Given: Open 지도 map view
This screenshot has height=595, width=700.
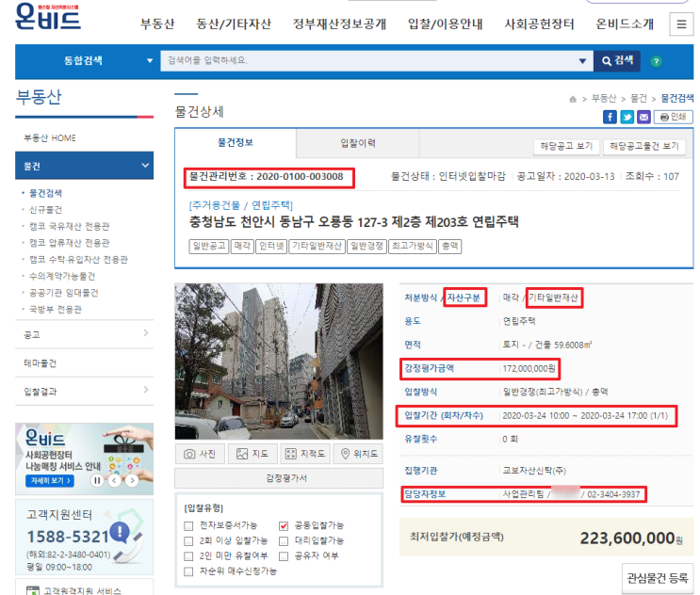Looking at the screenshot, I should coord(252,454).
